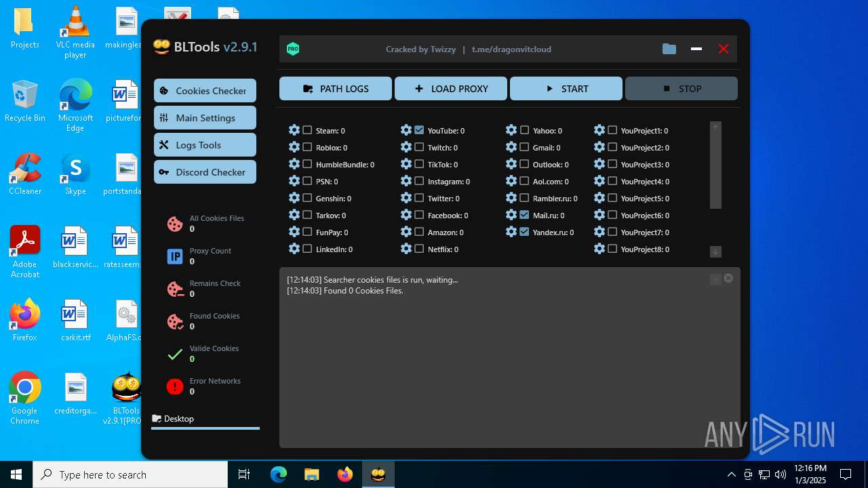Open settings gear for Amazon
The width and height of the screenshot is (868, 488).
[x=406, y=232]
